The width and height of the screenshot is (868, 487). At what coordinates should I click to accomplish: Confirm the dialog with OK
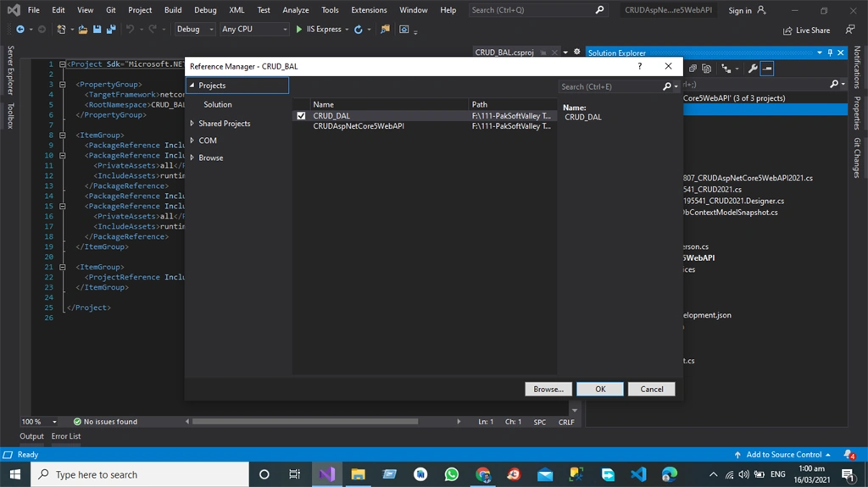point(600,389)
